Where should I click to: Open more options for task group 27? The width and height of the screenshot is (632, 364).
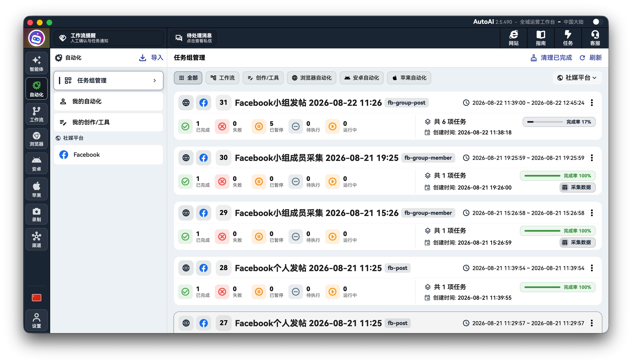(592, 323)
